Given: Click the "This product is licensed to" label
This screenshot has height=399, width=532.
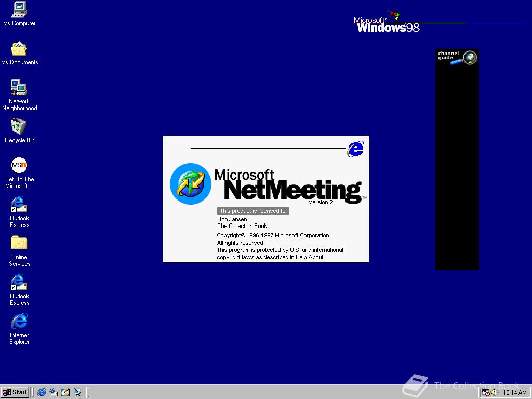Looking at the screenshot, I should point(253,211).
